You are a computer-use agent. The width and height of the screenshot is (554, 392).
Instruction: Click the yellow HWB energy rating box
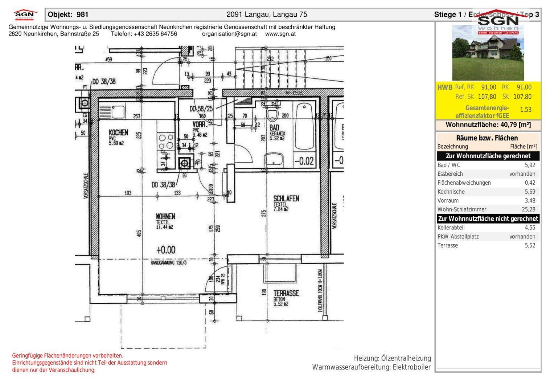tap(488, 101)
